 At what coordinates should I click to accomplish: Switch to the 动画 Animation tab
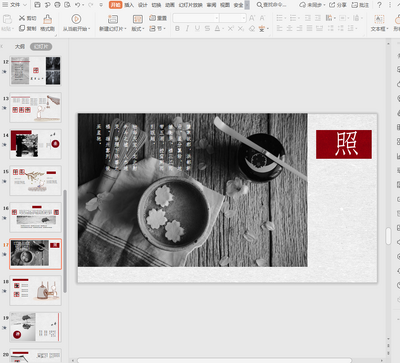point(170,5)
